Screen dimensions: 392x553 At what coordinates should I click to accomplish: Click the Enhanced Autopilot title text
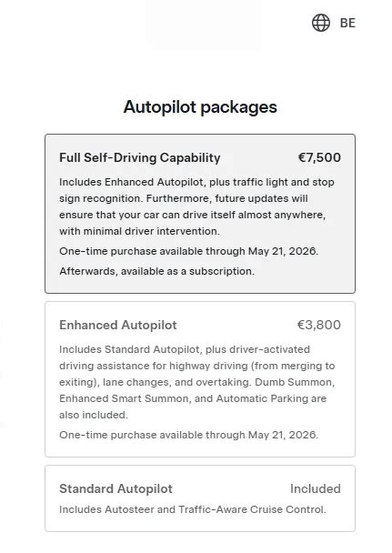click(118, 325)
